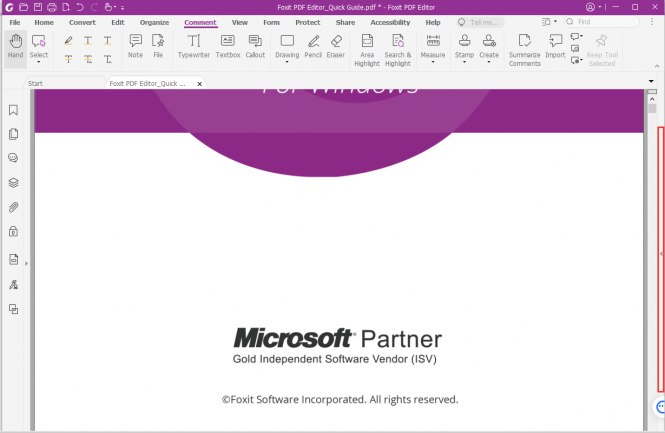665x433 pixels.
Task: Add a Note comment
Action: click(135, 47)
